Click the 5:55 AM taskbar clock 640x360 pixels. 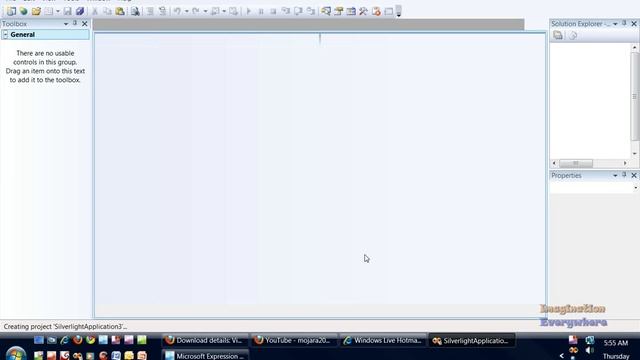(x=616, y=343)
